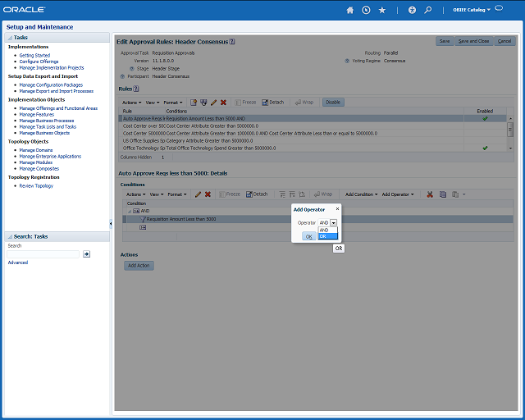Click the info icon beside Voting Regime

coord(347,61)
